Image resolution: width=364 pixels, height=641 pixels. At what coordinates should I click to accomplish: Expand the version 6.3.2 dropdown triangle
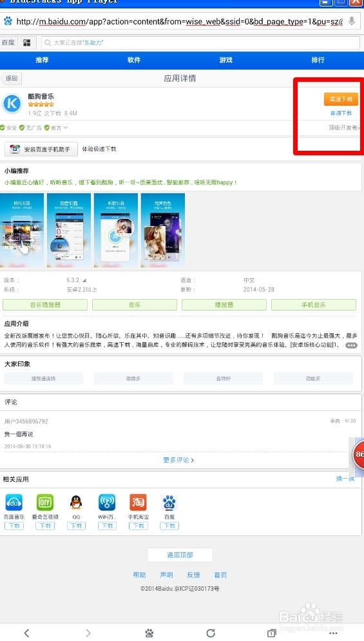coord(84,280)
